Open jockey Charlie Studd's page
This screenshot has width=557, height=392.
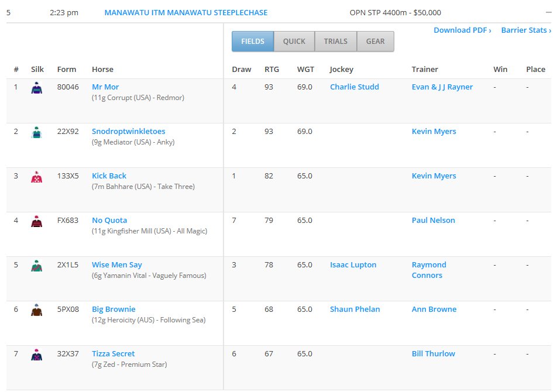click(x=355, y=87)
